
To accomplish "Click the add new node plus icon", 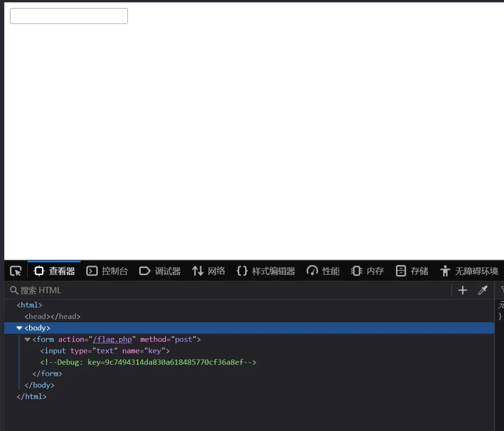I will tap(462, 290).
